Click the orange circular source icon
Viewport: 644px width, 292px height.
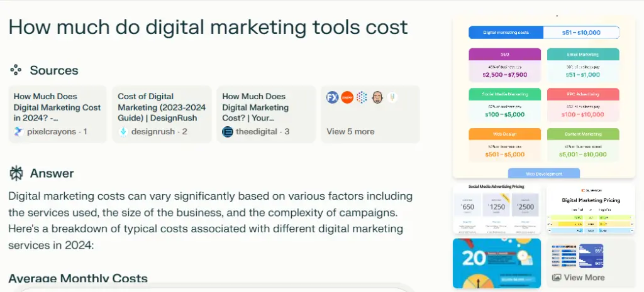point(347,97)
